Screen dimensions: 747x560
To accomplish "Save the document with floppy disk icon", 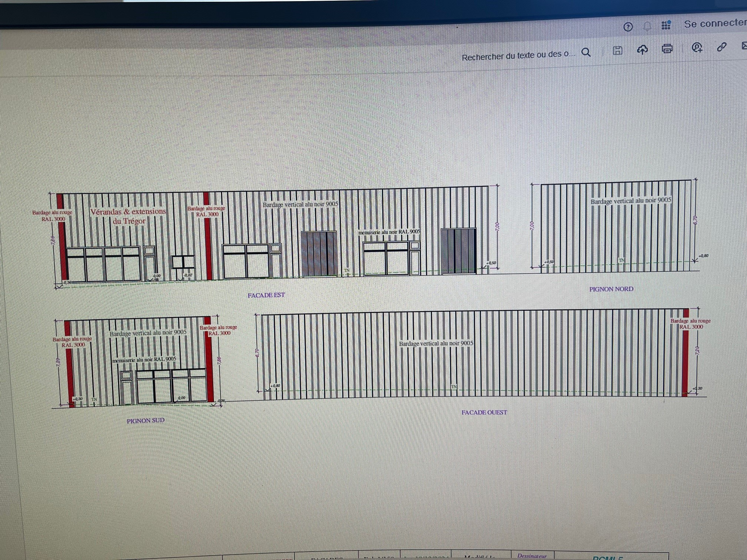I will point(617,50).
